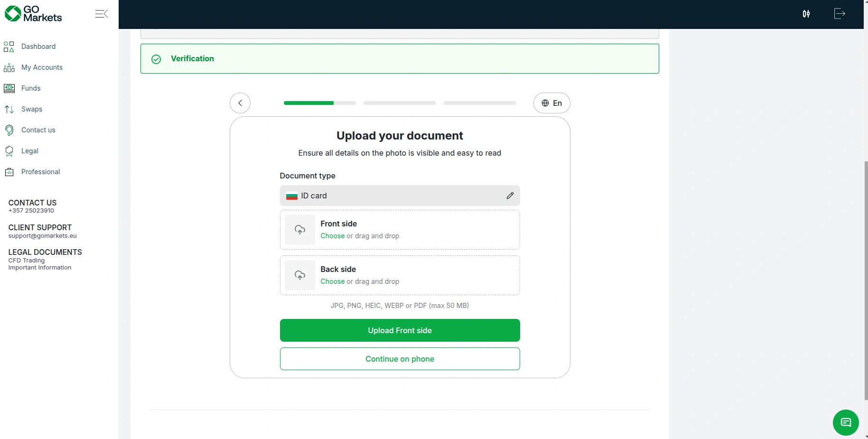Expand the Verification section header
868x439 pixels.
click(x=399, y=58)
